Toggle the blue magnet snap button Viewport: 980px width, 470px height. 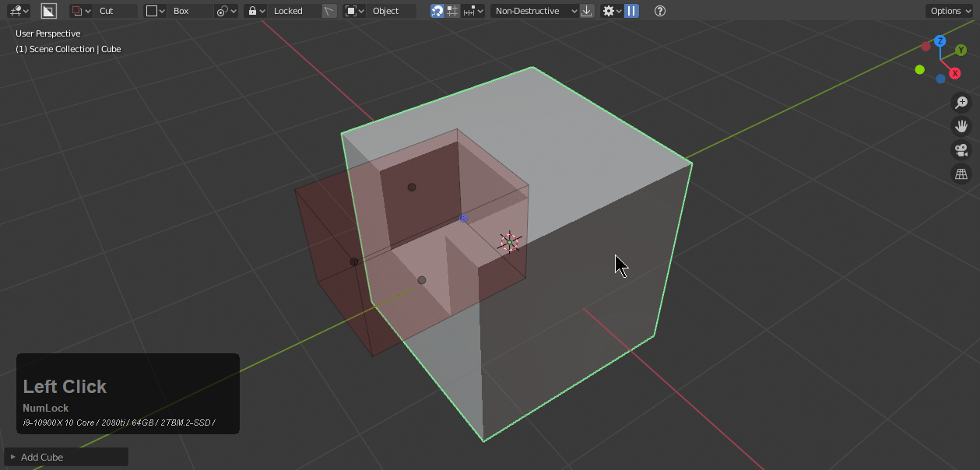(x=437, y=11)
